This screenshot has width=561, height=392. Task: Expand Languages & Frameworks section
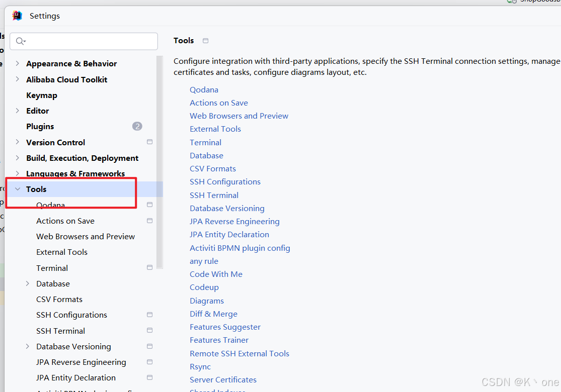17,173
